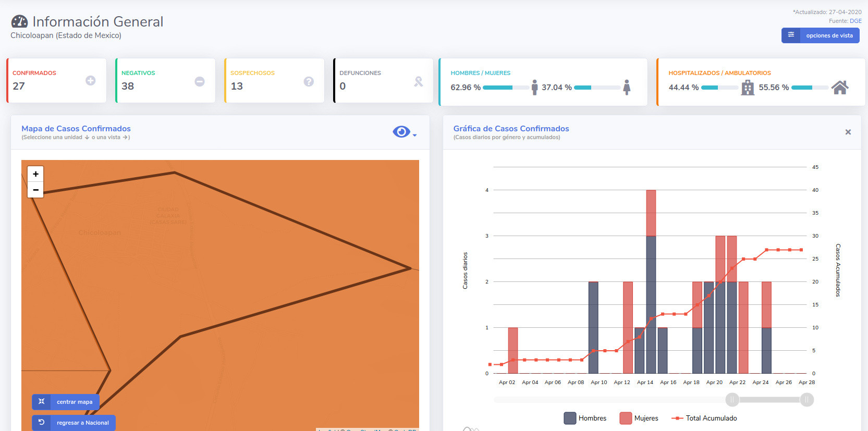Click the 55.56 % Ambulatorios progress bar
This screenshot has height=431, width=868.
pos(810,88)
